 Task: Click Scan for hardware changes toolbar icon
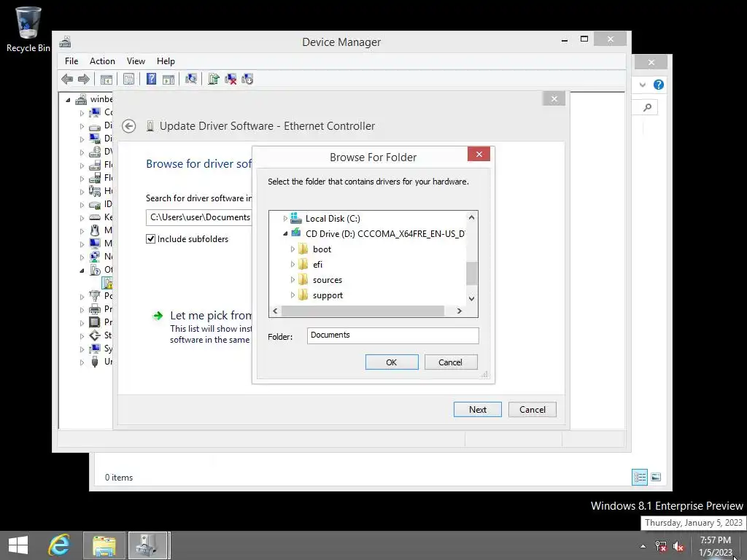[191, 79]
